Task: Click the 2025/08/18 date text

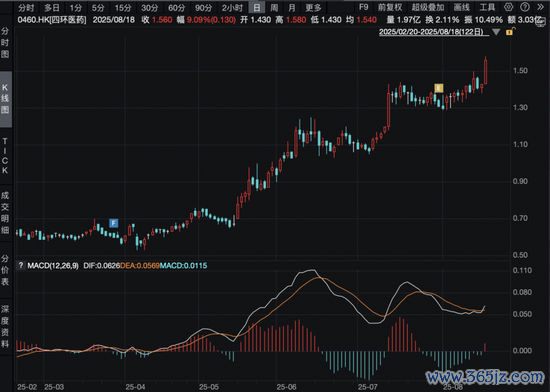Action: (x=114, y=20)
